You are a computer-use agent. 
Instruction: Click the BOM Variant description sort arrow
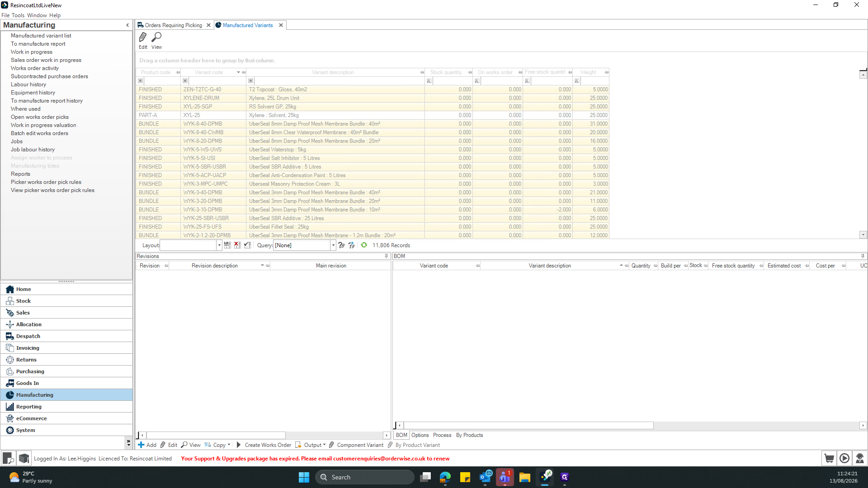[x=621, y=266]
